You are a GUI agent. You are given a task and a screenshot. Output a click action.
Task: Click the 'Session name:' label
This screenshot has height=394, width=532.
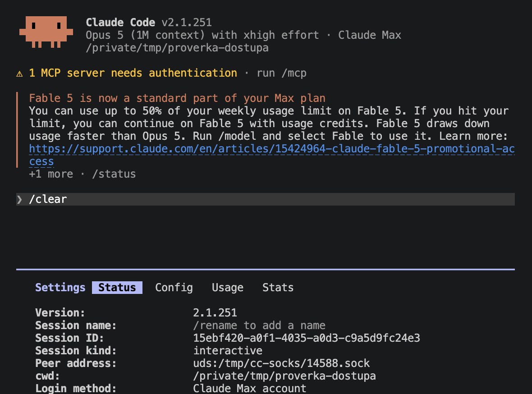click(76, 325)
